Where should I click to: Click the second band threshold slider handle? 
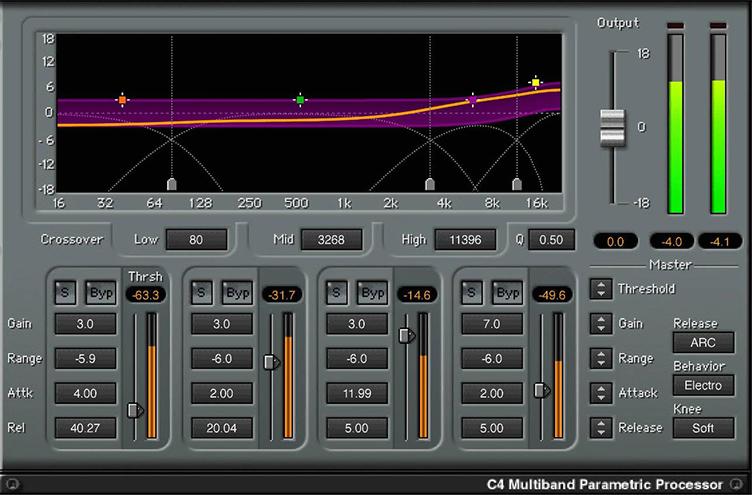[272, 362]
